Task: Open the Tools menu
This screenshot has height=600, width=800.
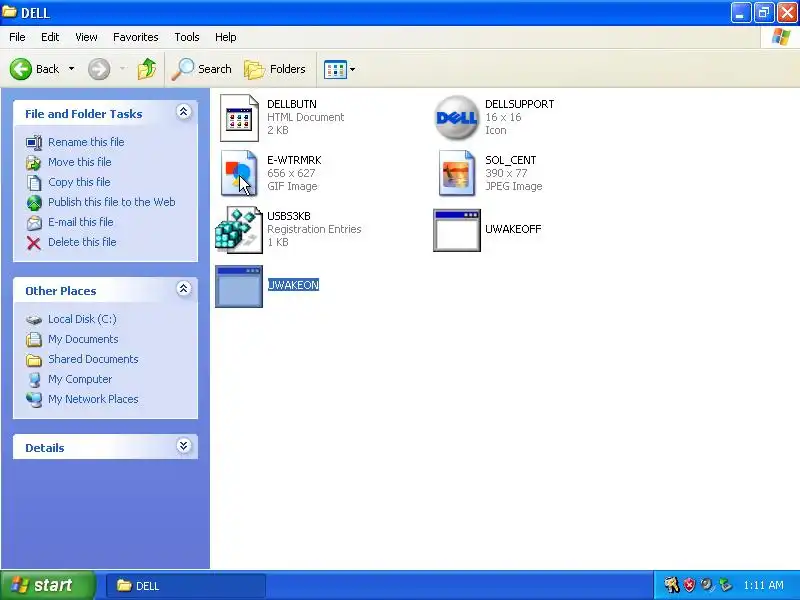Action: 187,37
